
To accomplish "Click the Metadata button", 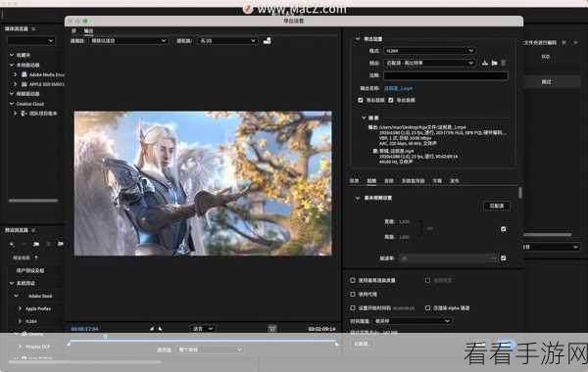I will click(x=362, y=344).
